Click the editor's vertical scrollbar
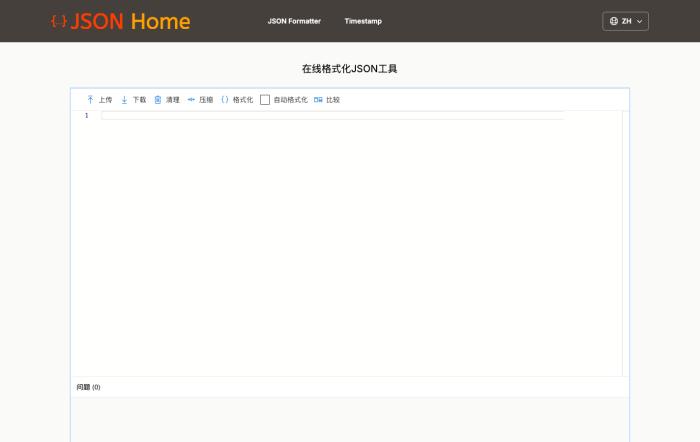This screenshot has width=700, height=442. [x=625, y=243]
